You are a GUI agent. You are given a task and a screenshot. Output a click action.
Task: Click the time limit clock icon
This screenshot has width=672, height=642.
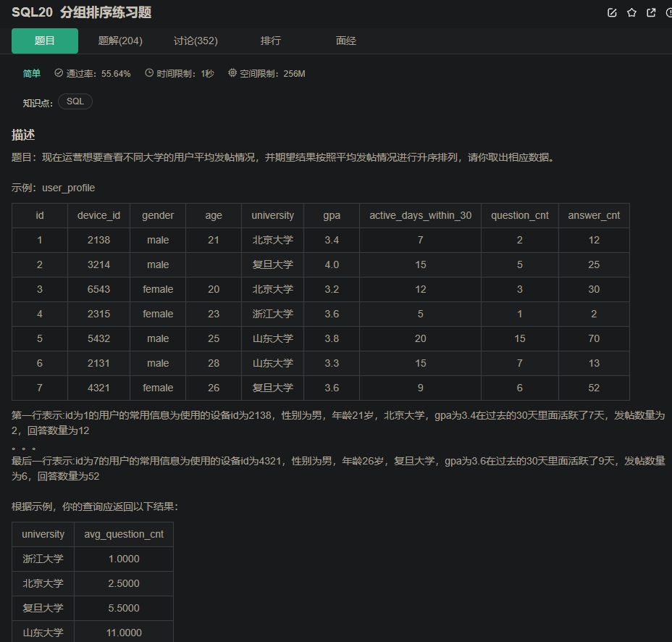click(149, 72)
